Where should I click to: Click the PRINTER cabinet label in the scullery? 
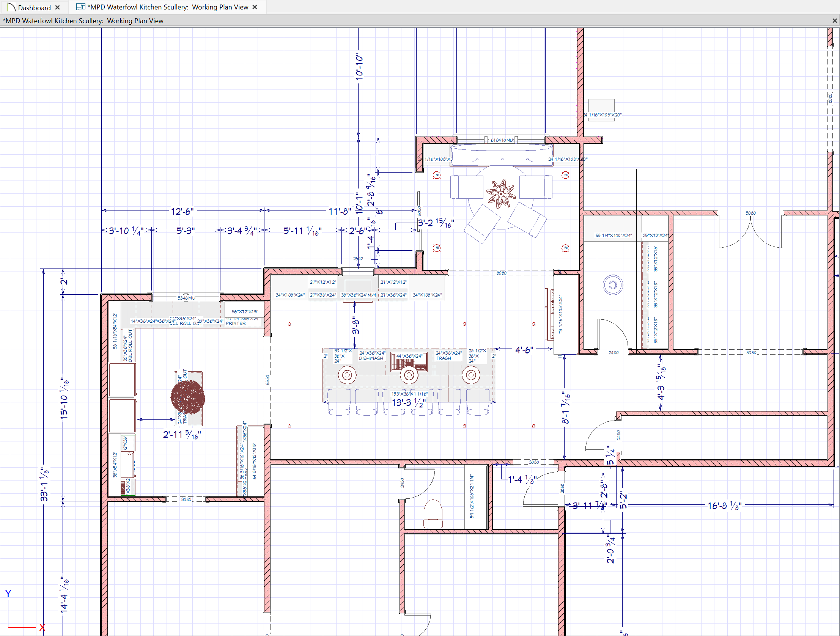tap(236, 323)
